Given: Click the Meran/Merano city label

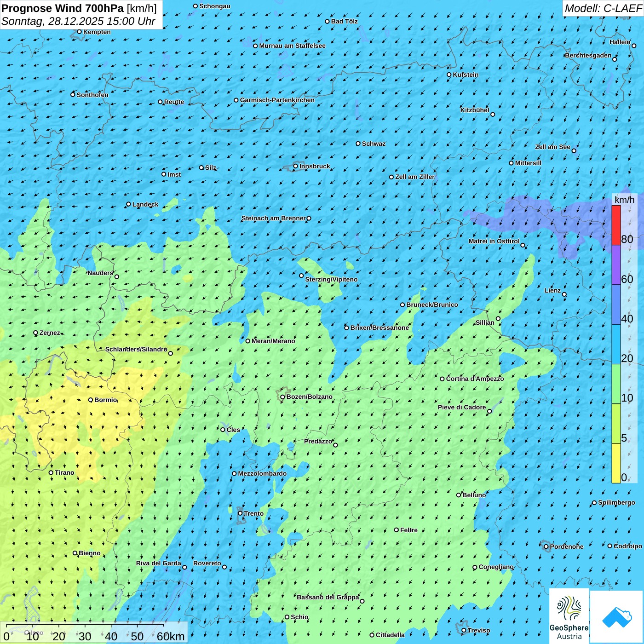Looking at the screenshot, I should point(273,341).
